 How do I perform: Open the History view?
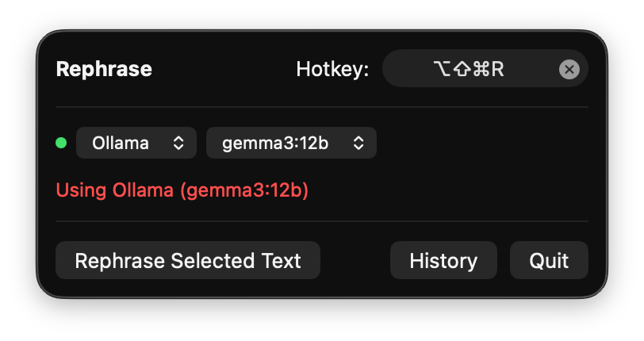point(443,261)
